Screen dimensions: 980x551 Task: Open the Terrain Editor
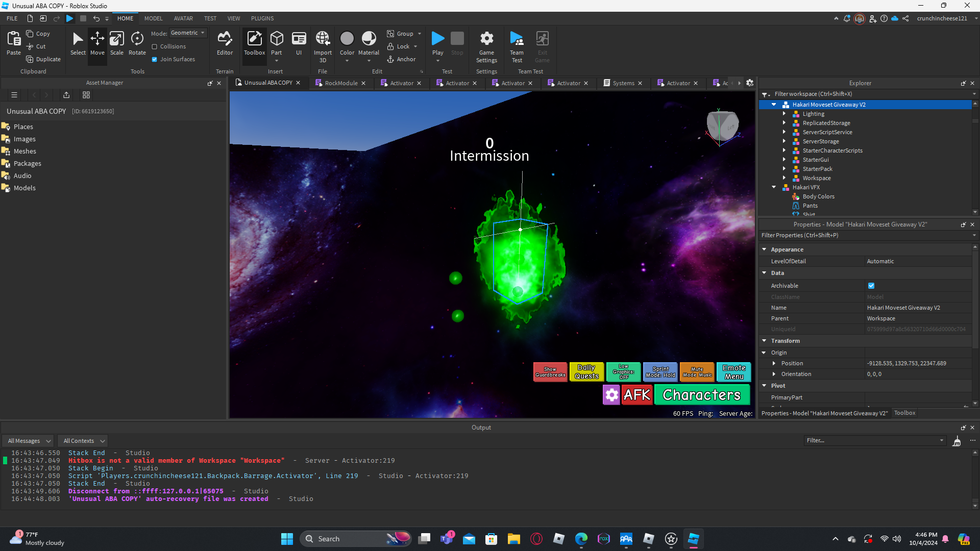[225, 43]
